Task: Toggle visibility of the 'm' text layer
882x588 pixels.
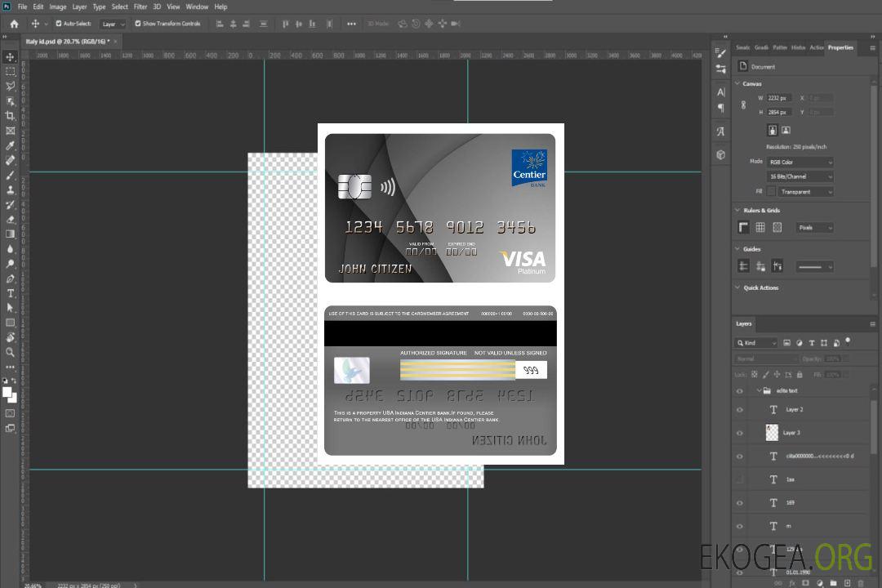Action: 740,526
